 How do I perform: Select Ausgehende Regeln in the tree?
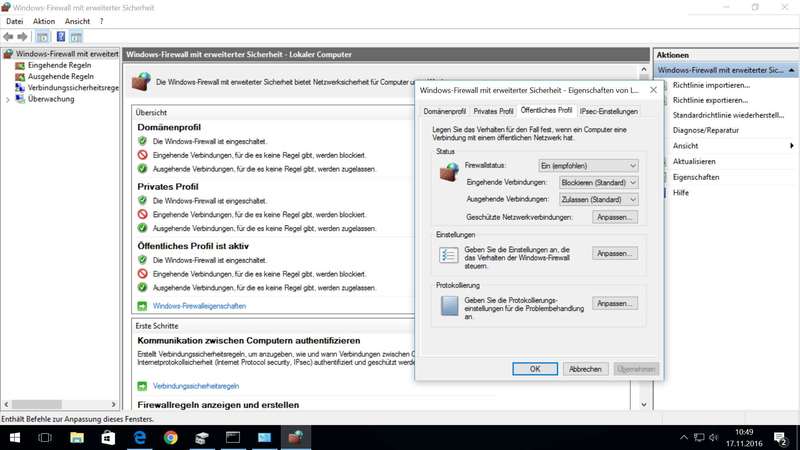61,77
